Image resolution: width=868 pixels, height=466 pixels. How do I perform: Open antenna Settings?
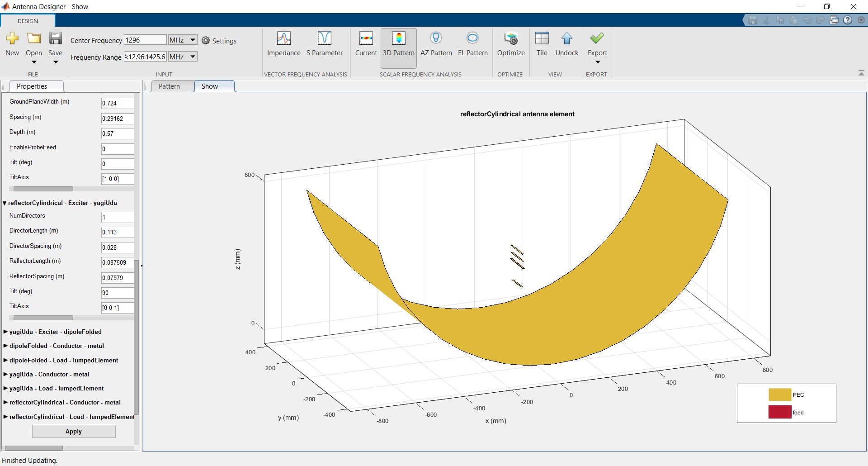tap(219, 41)
